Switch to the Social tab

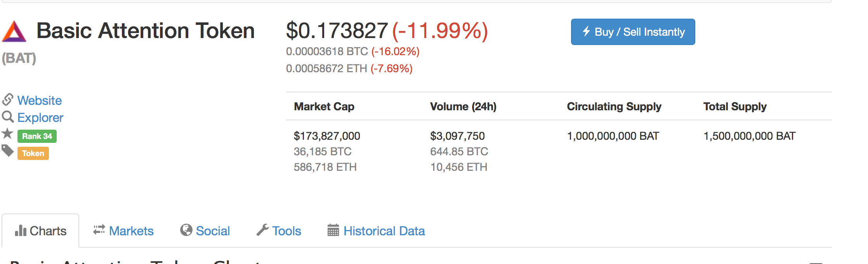pyautogui.click(x=205, y=231)
